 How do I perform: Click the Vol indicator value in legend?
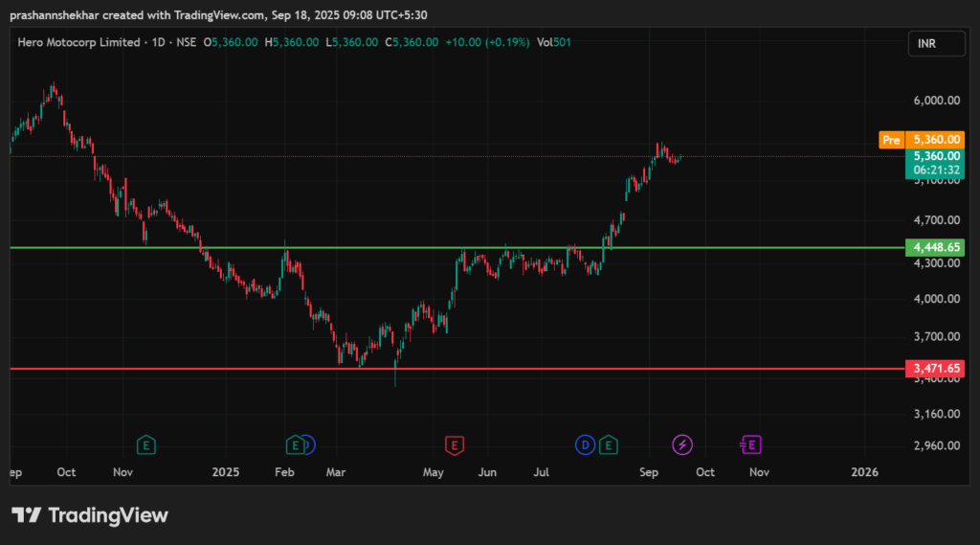pos(556,42)
